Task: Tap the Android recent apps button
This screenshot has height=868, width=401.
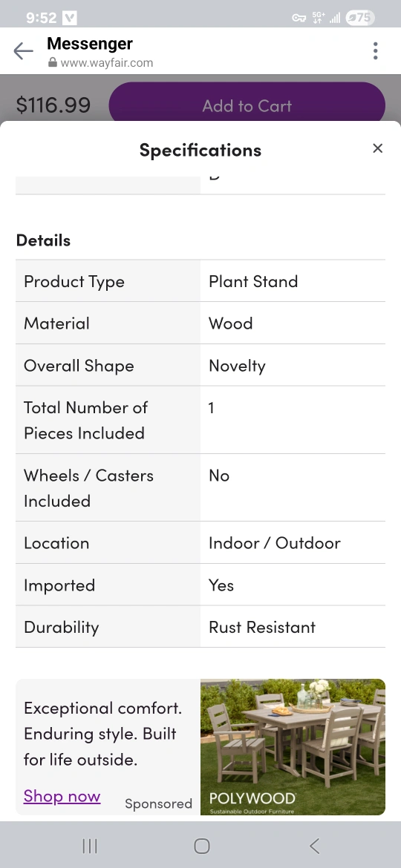Action: pyautogui.click(x=90, y=845)
